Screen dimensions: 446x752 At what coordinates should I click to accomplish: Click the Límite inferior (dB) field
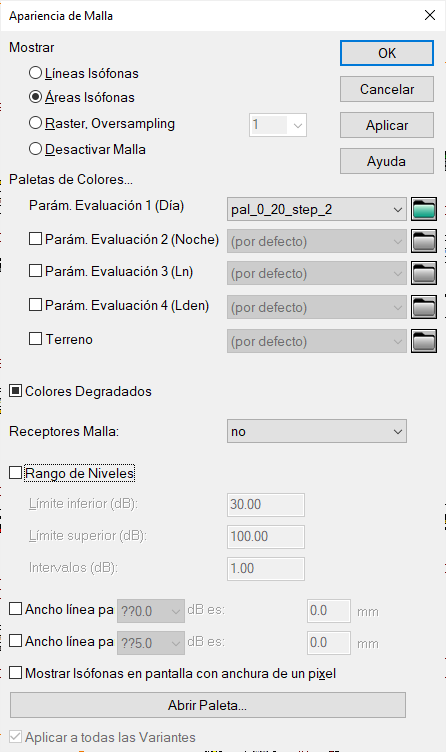click(266, 505)
